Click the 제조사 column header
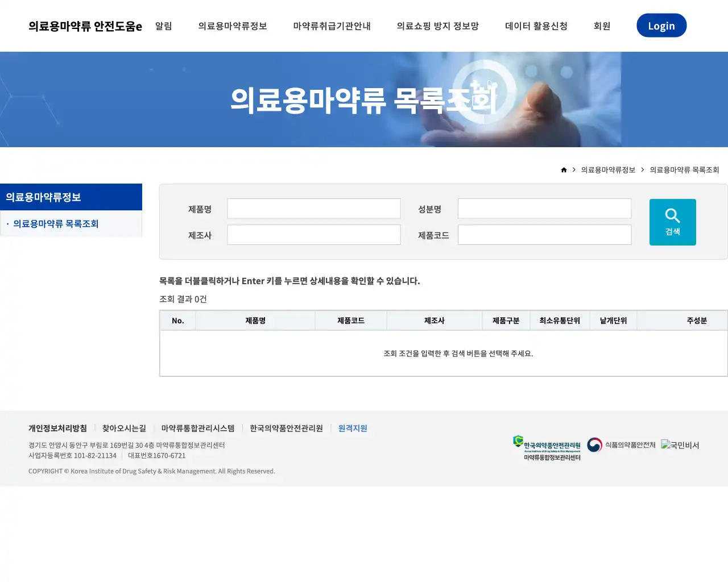Screen dimensions: 728x582 435,321
